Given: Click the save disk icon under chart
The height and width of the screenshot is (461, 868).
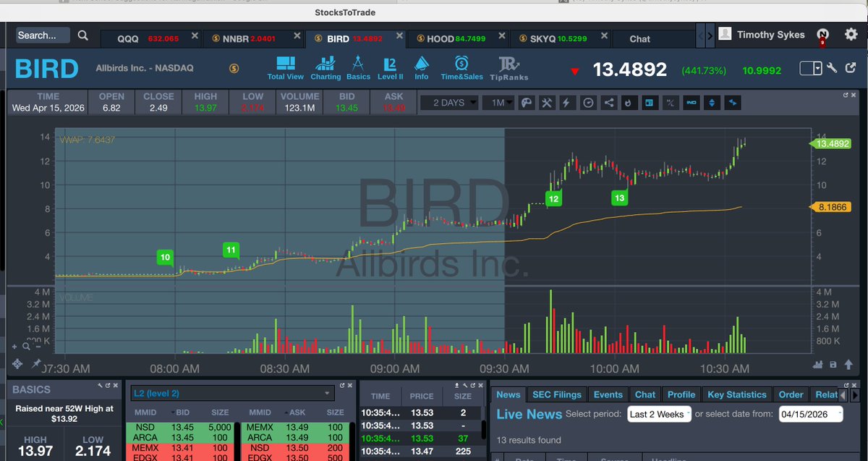Looking at the screenshot, I should (833, 364).
